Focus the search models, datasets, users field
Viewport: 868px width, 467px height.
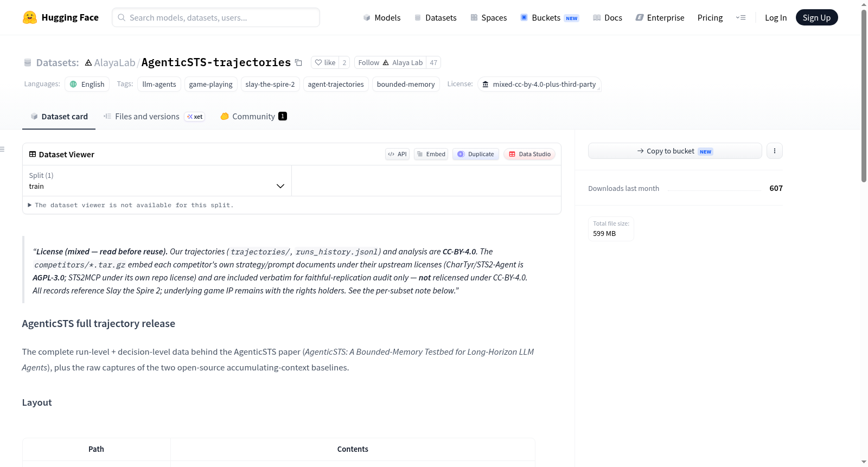click(x=216, y=17)
